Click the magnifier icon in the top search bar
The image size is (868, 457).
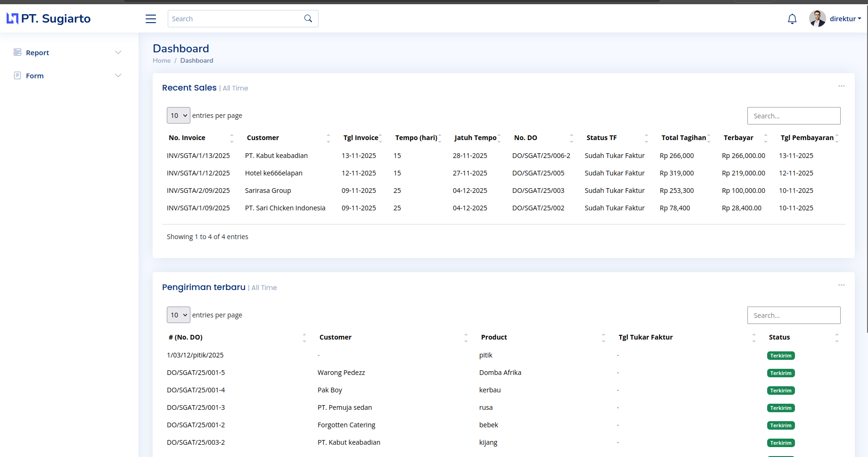click(308, 18)
